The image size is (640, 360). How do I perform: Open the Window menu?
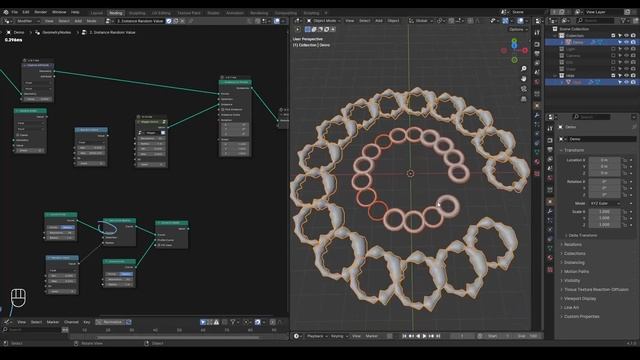[59, 12]
